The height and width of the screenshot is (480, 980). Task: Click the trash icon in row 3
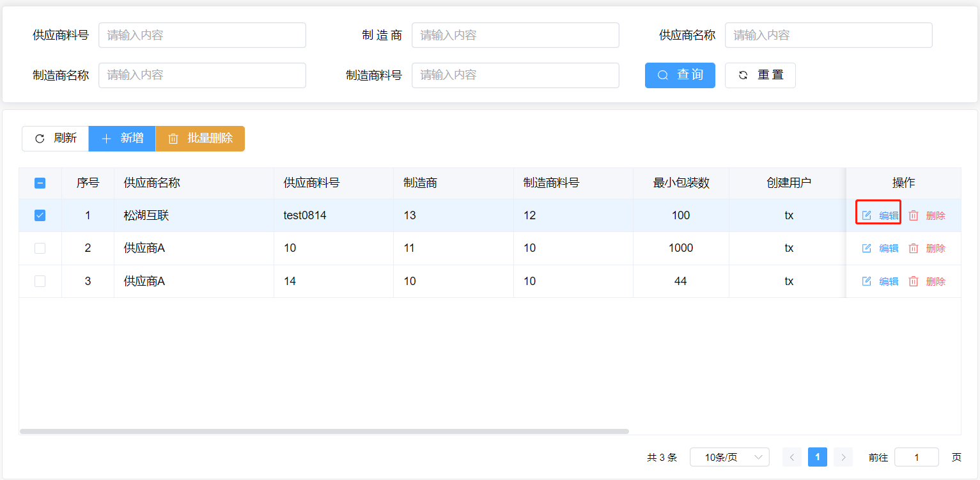(914, 281)
